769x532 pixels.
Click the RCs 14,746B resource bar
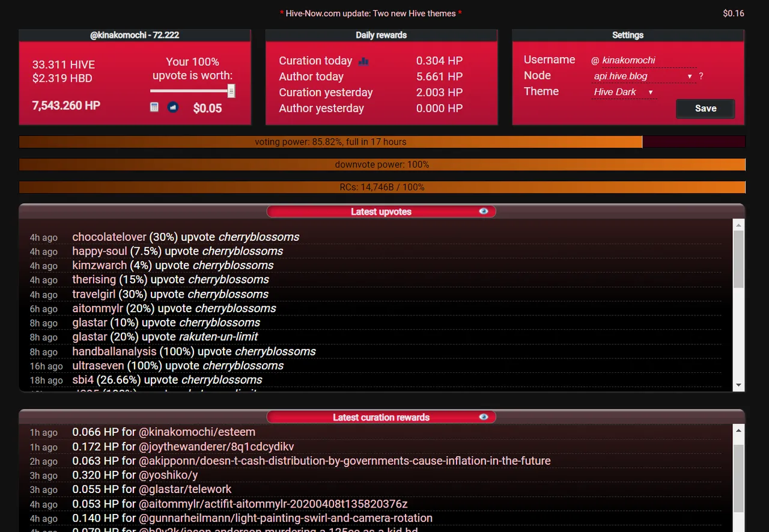click(382, 187)
